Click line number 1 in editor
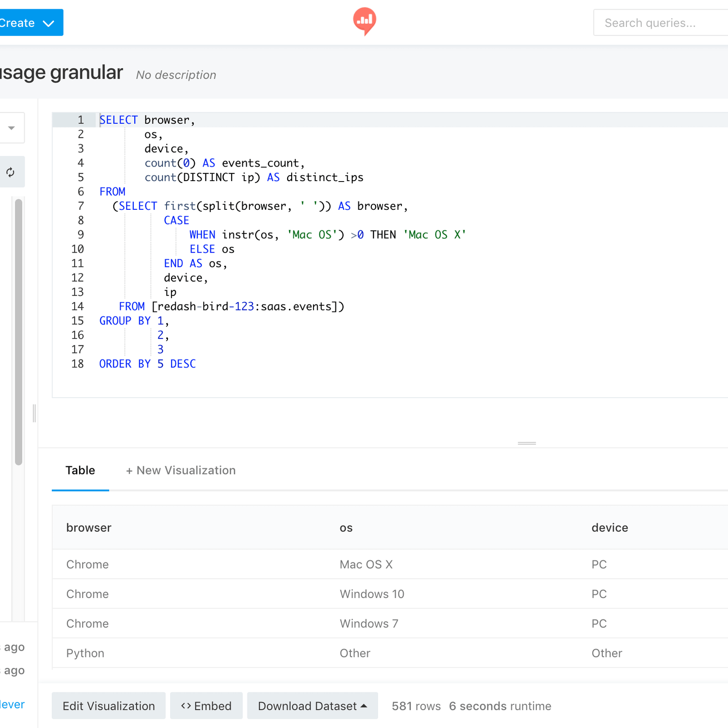 81,120
